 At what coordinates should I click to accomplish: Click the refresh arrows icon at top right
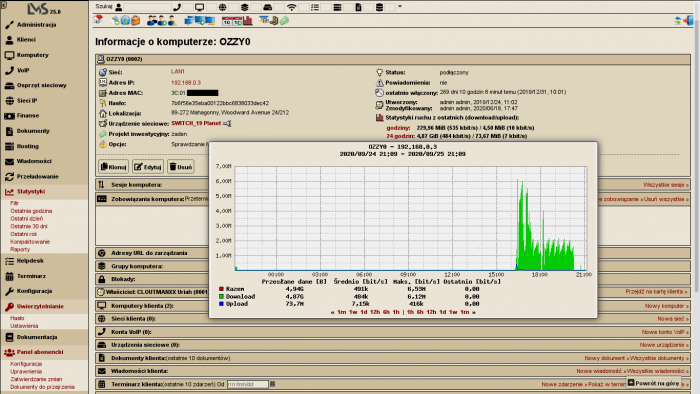click(x=678, y=20)
